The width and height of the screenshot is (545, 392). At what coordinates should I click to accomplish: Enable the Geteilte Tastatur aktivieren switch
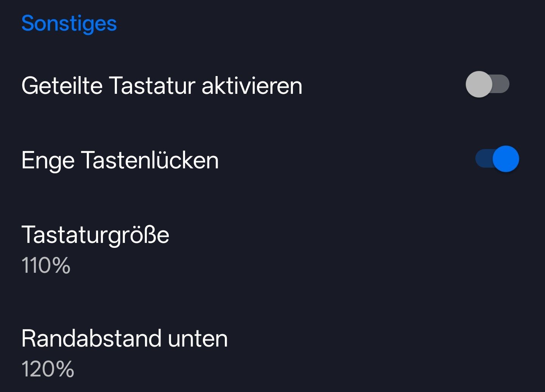(x=487, y=84)
